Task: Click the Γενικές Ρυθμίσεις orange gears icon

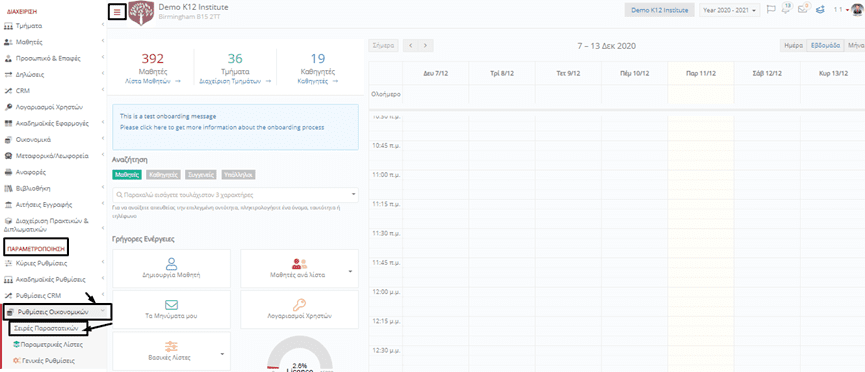Action: point(16,360)
